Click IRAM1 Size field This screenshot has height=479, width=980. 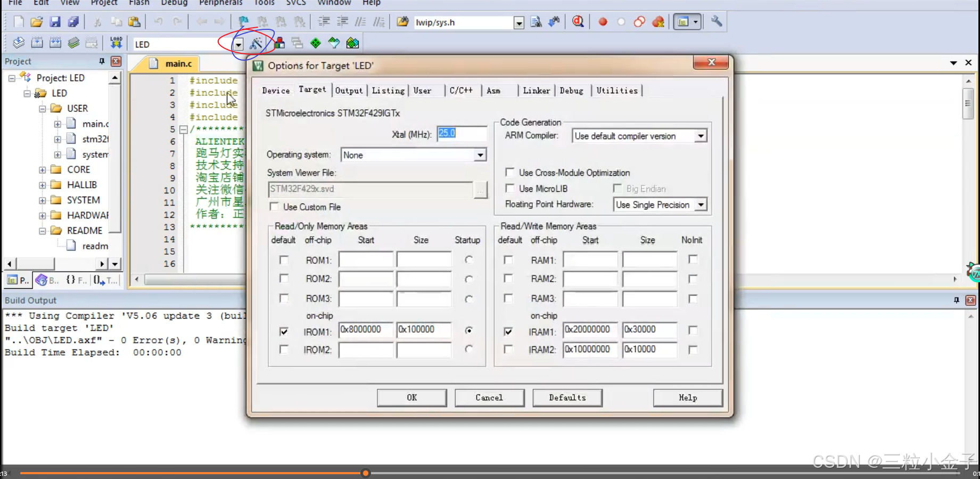[650, 330]
